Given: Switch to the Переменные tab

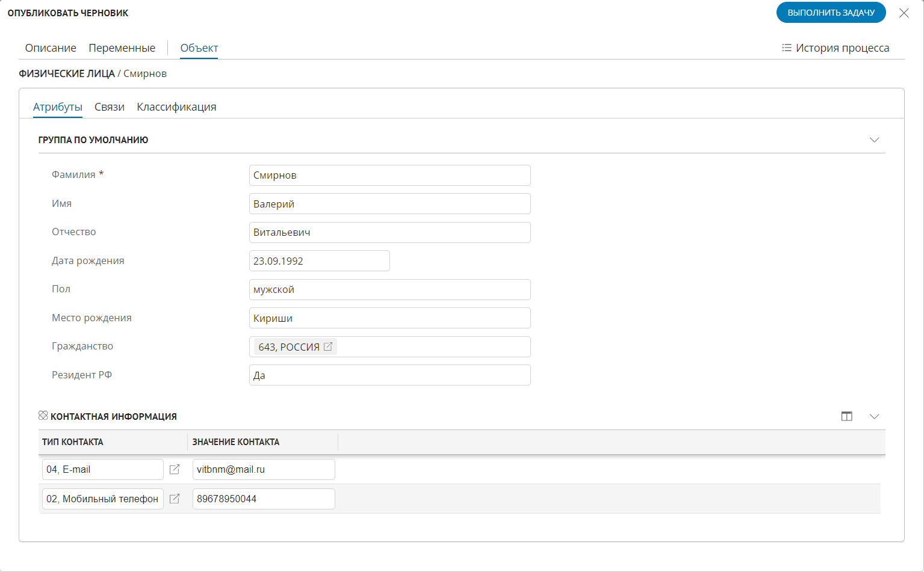Looking at the screenshot, I should [122, 48].
